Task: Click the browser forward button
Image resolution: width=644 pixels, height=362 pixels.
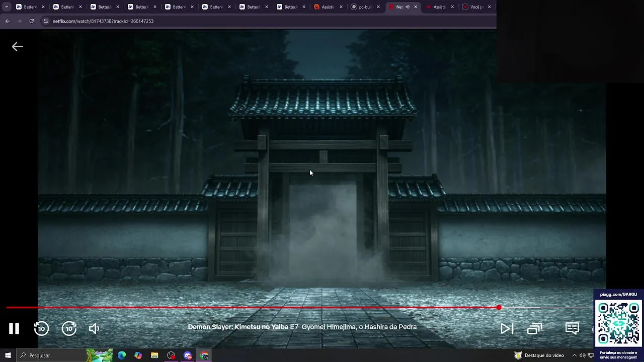Action: pyautogui.click(x=20, y=21)
